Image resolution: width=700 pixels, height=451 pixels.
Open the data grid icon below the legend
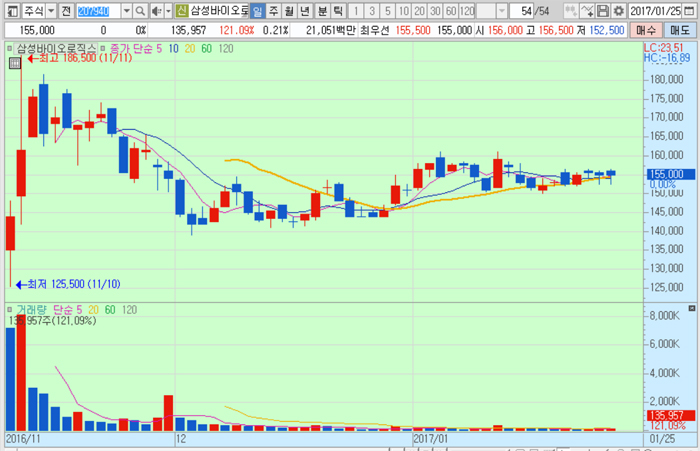[x=15, y=63]
